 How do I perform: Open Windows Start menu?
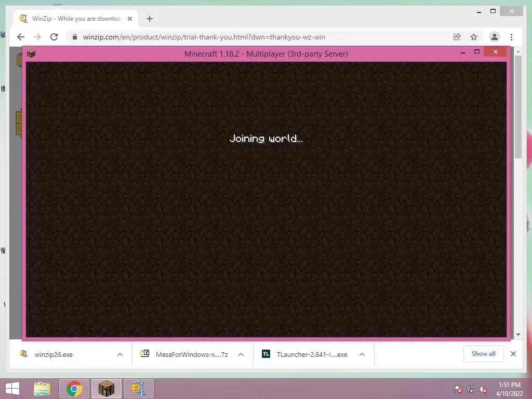(12, 389)
